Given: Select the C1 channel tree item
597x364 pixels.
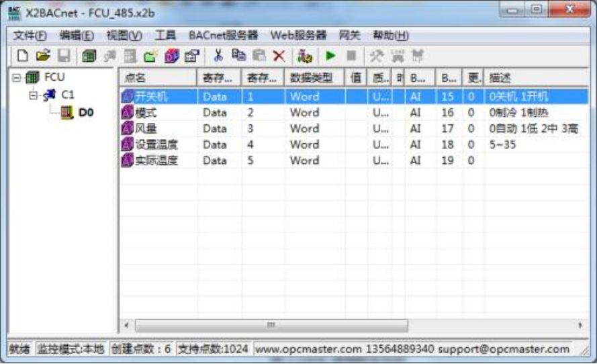Looking at the screenshot, I should pyautogui.click(x=68, y=95).
